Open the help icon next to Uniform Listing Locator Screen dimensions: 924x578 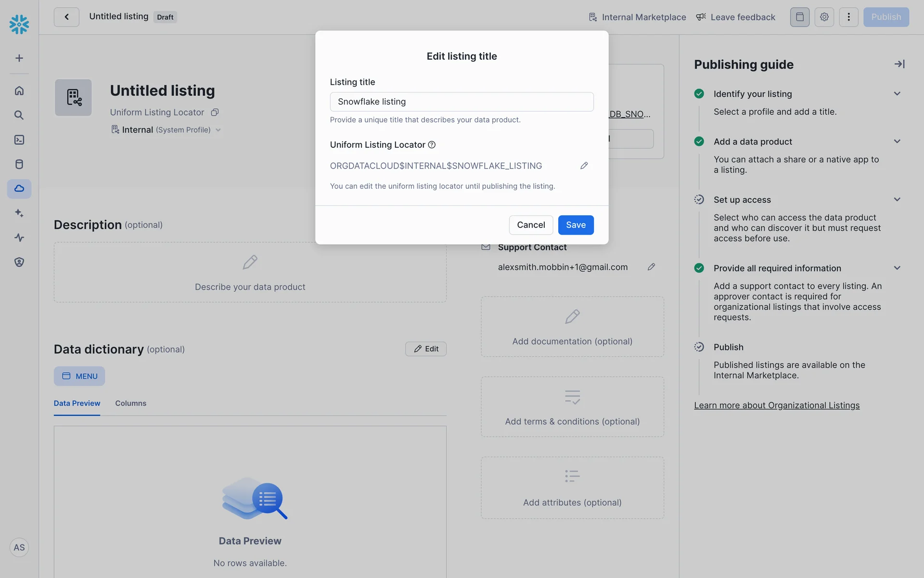pos(432,144)
